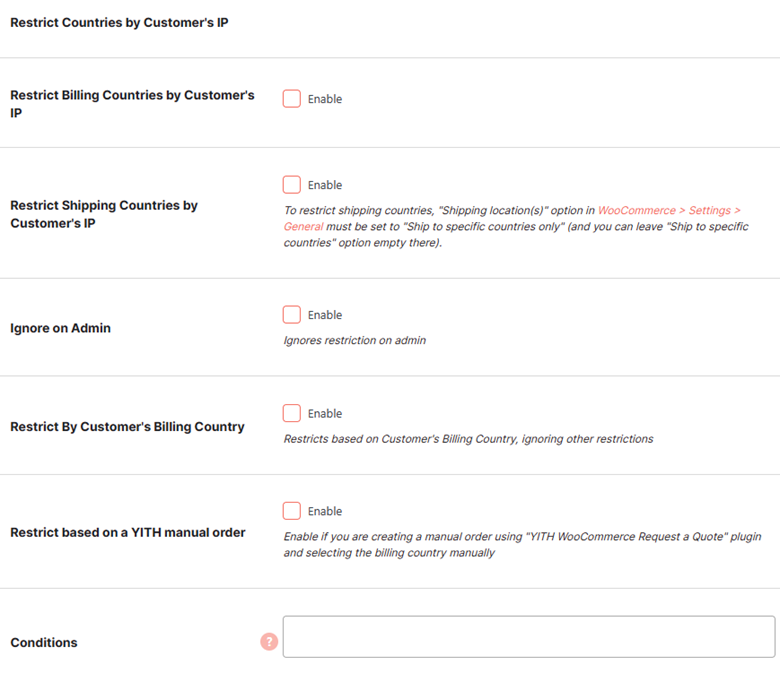Check the Ignore on Admin checkbox
The height and width of the screenshot is (673, 780).
click(292, 314)
